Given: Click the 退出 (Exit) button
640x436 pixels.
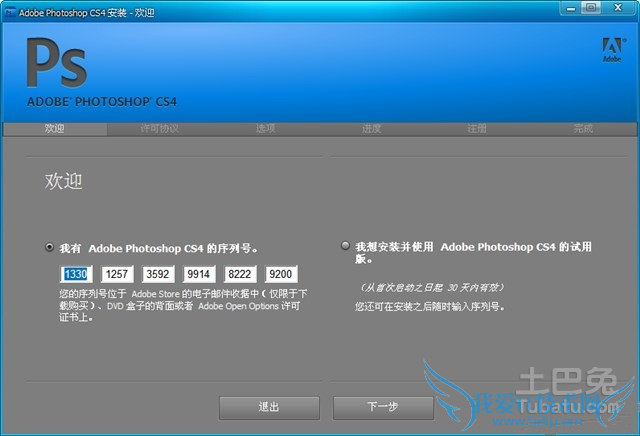Looking at the screenshot, I should (269, 407).
